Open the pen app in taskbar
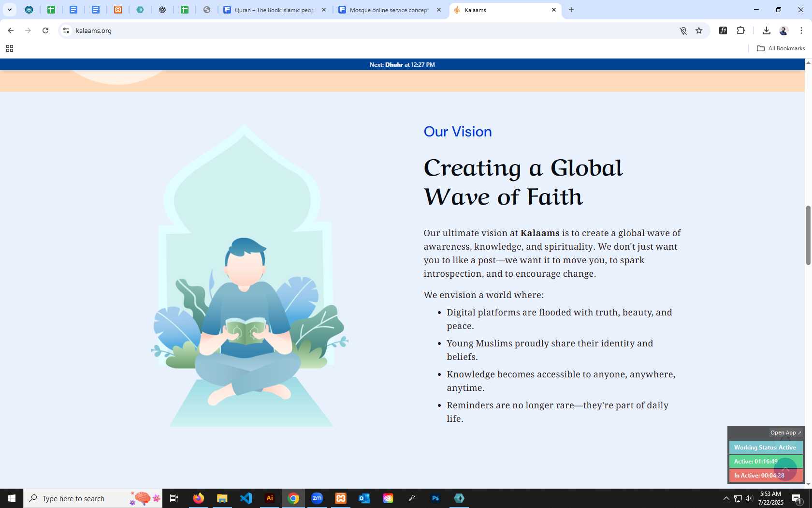The width and height of the screenshot is (812, 508). coord(412,498)
